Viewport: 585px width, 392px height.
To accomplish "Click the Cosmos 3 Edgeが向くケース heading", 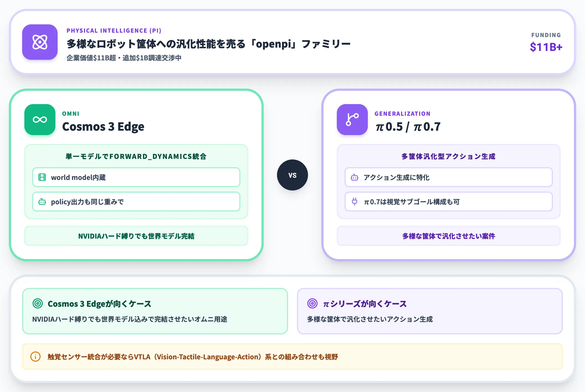I will (99, 304).
